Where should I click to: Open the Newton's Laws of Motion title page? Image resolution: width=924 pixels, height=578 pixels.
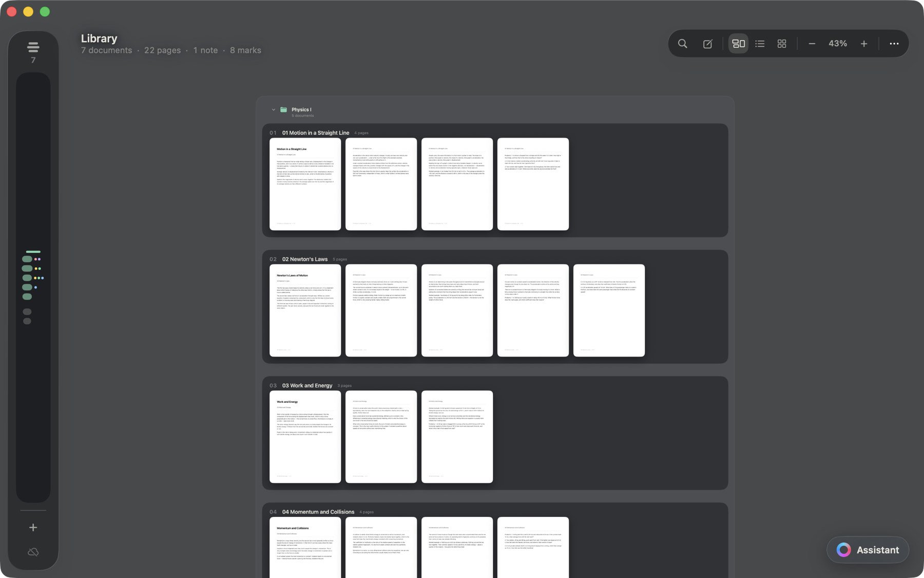[x=305, y=310]
